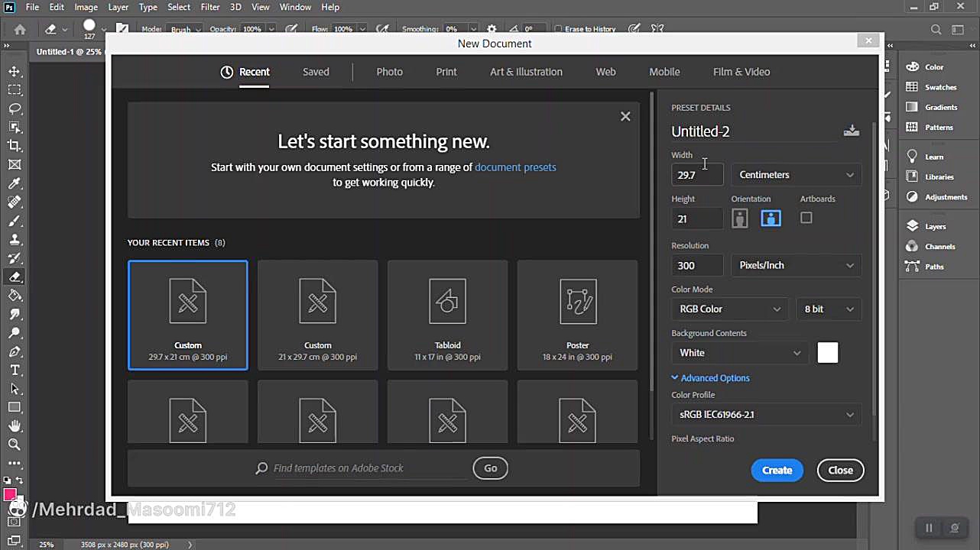Select the Horizontal Type tool
980x550 pixels.
[15, 370]
